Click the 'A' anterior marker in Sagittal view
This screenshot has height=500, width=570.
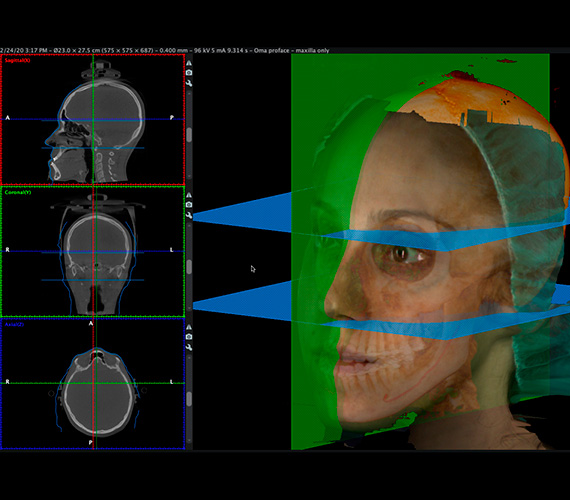(8, 118)
